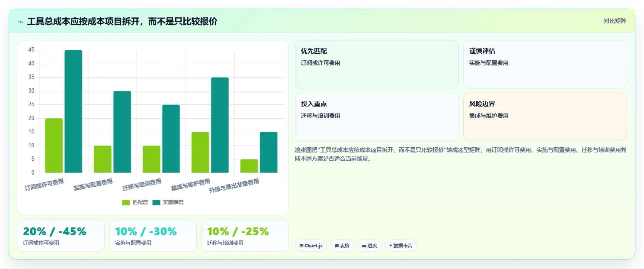Click 迁移与培训费用 caption under 10% / -25%

click(225, 243)
